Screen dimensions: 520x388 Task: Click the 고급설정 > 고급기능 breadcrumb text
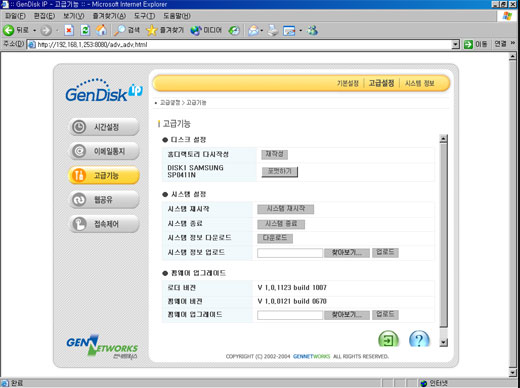(183, 103)
